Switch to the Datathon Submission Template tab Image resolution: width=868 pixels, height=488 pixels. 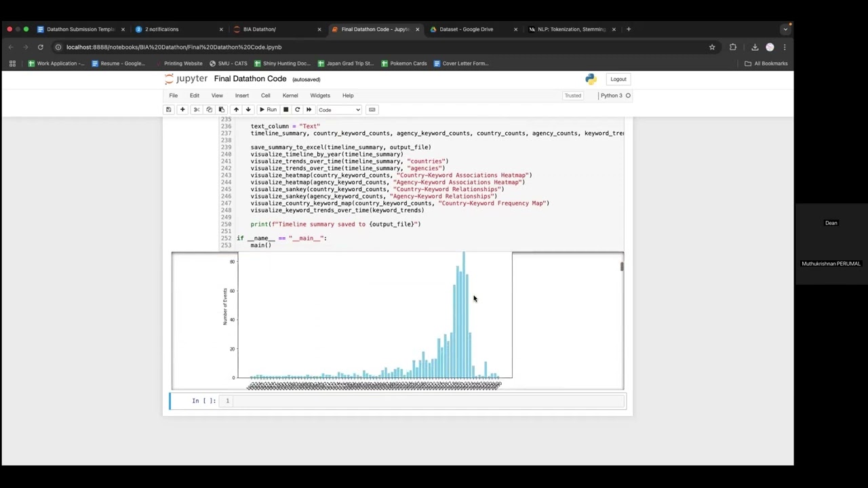(80, 29)
